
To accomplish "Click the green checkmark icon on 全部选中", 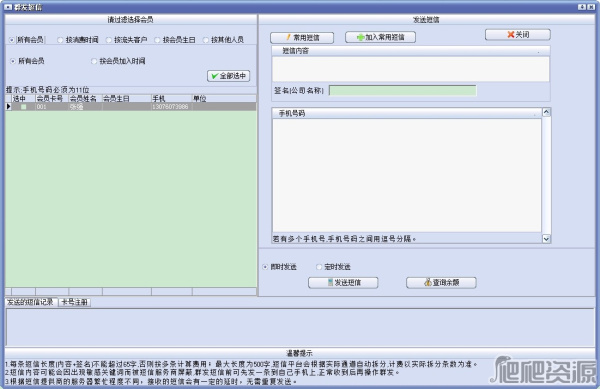I will pos(215,76).
